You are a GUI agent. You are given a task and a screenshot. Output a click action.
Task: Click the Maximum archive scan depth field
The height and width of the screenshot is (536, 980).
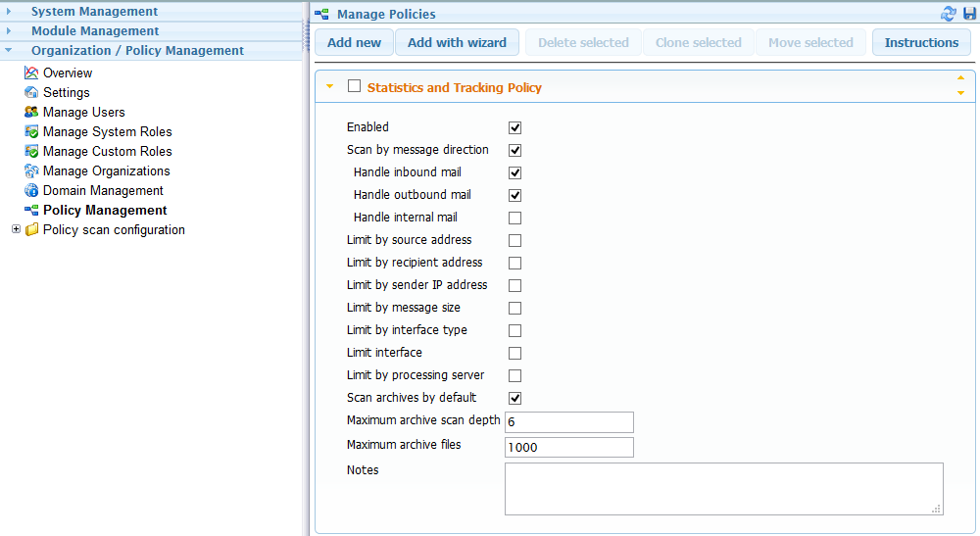[x=568, y=422]
